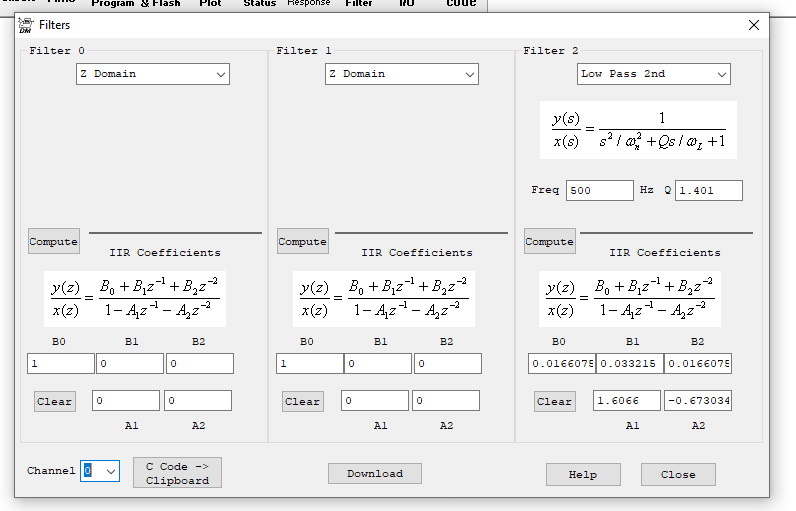
Task: Click the Q input field showing 1.401
Action: pyautogui.click(x=708, y=190)
